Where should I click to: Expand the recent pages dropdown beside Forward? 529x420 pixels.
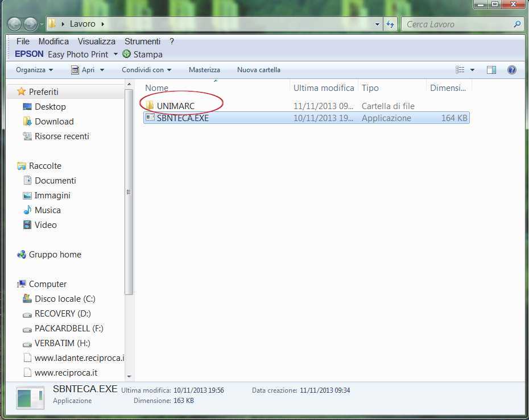coord(42,24)
